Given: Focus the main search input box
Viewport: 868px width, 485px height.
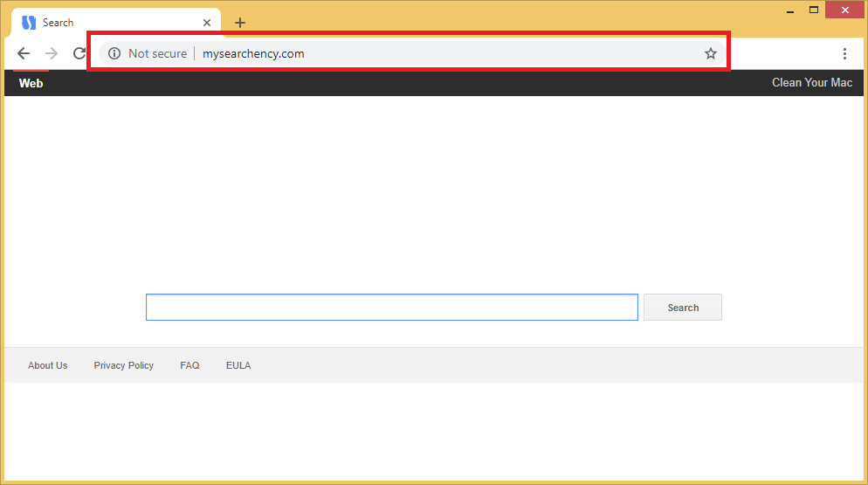Looking at the screenshot, I should (392, 307).
